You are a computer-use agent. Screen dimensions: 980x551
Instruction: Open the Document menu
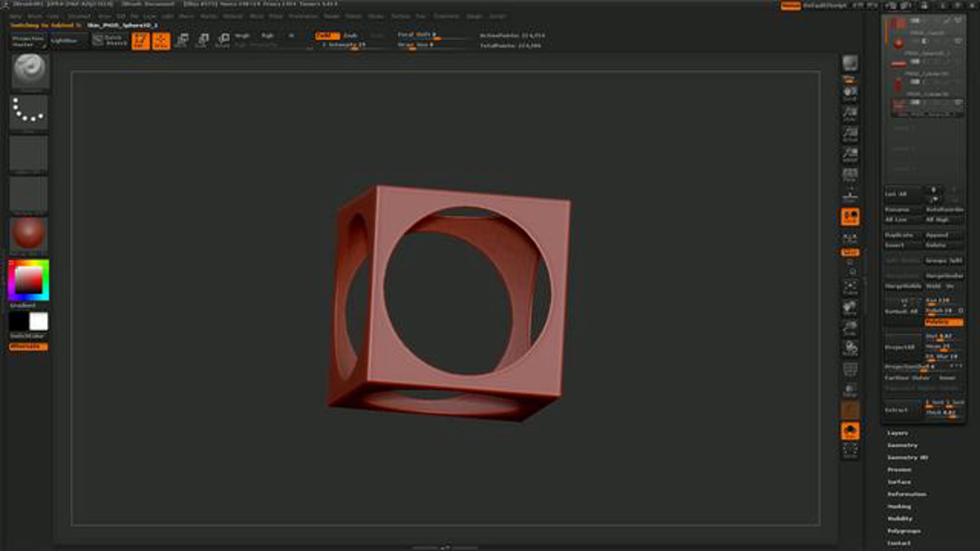tap(79, 16)
